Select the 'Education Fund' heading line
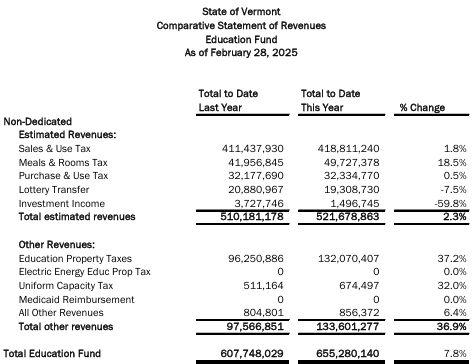The width and height of the screenshot is (476, 364). pos(241,39)
